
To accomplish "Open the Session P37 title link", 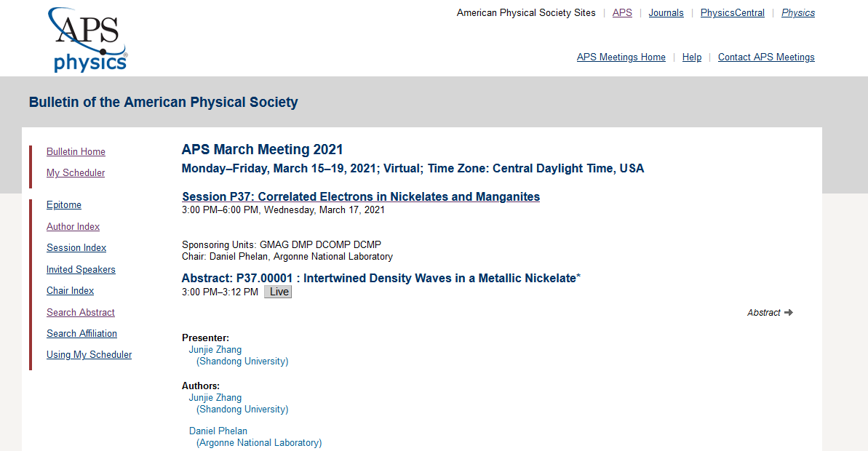I will coord(361,197).
